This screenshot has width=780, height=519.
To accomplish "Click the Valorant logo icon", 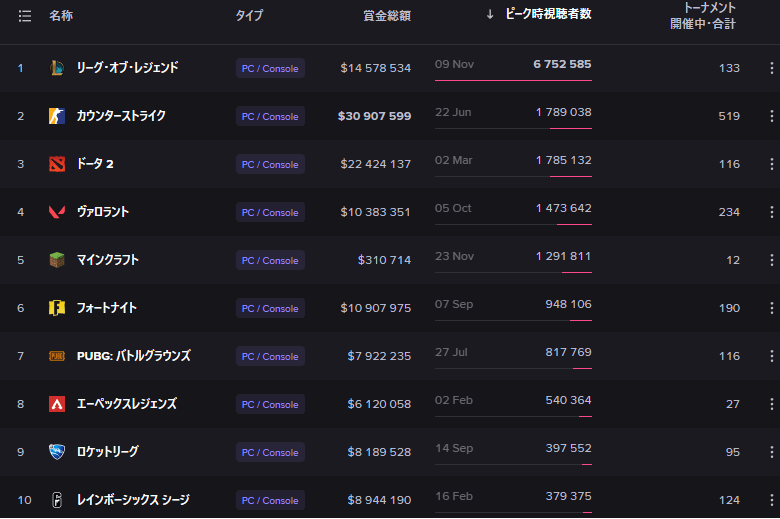I will (x=57, y=212).
